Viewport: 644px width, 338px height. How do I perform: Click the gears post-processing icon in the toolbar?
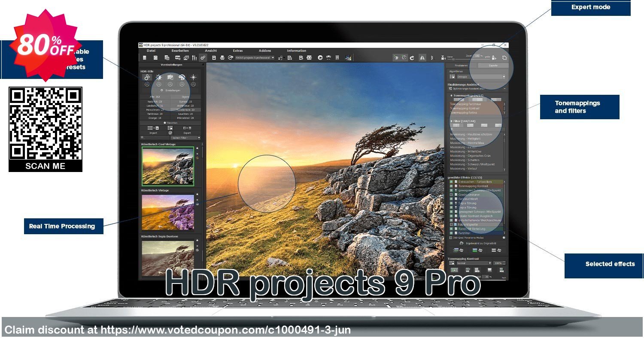click(x=203, y=57)
